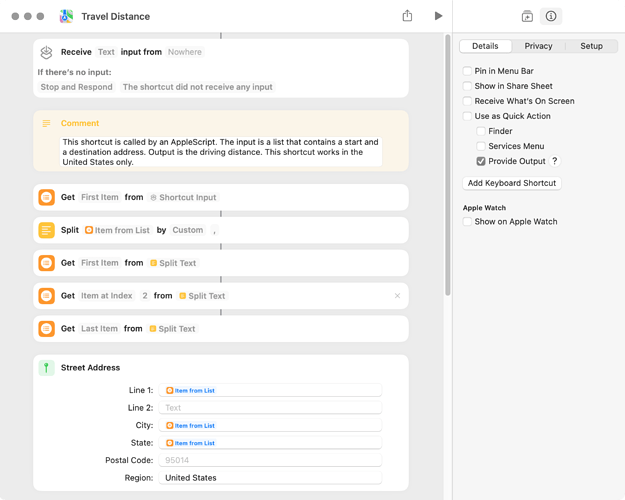The height and width of the screenshot is (500, 625).
Task: Click Item from List token in Split action
Action: [x=118, y=230]
